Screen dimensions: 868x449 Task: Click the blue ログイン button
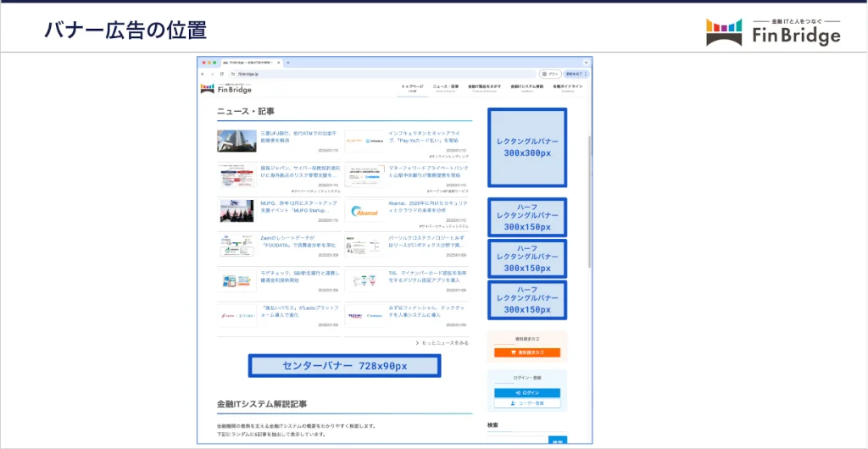527,393
